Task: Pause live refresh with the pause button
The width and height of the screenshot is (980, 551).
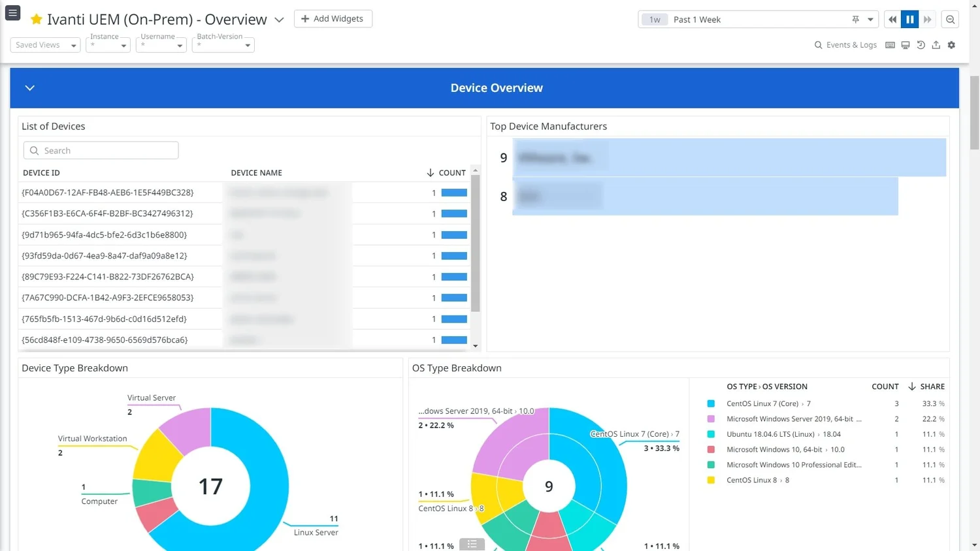Action: (x=910, y=19)
